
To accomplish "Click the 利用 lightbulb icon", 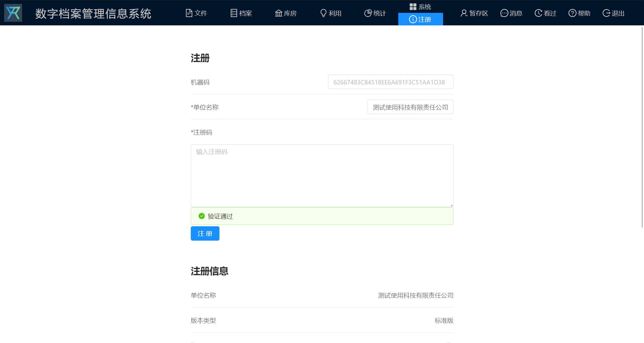I will [x=323, y=13].
